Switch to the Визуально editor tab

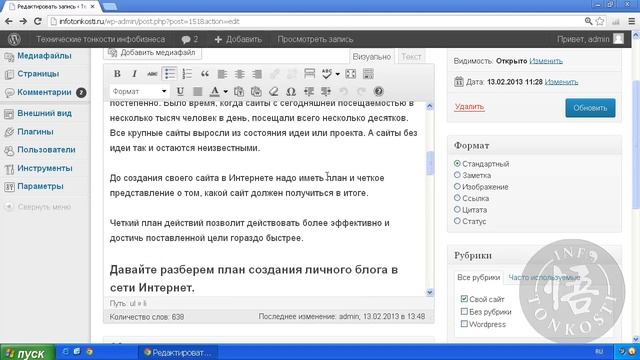(x=371, y=57)
